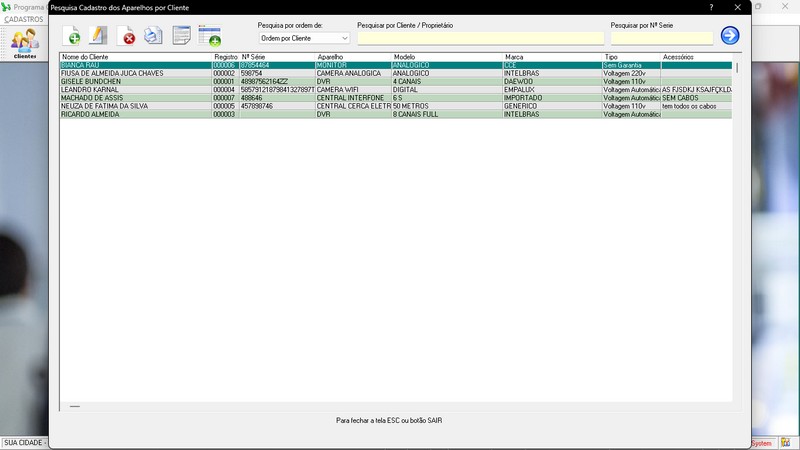Select FIUSA DE ALMEIDA JUCA CHAVES row

396,73
